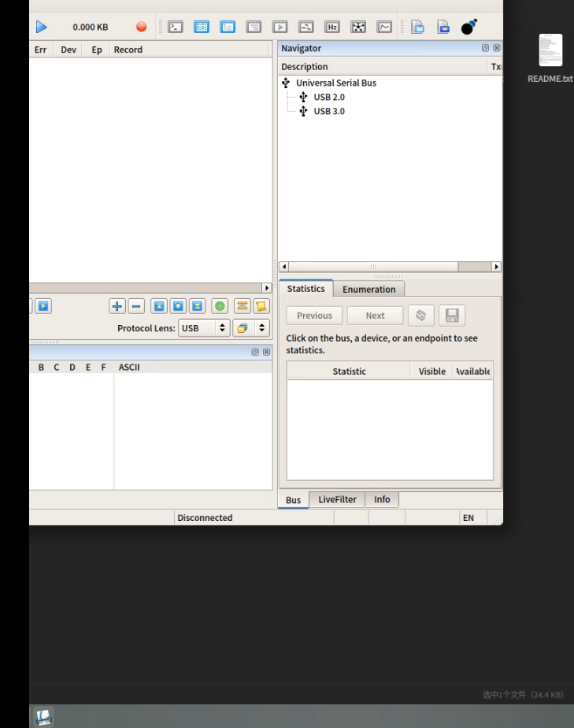The image size is (574, 728).
Task: Click the small blue play icon below the list
Action: 43,306
